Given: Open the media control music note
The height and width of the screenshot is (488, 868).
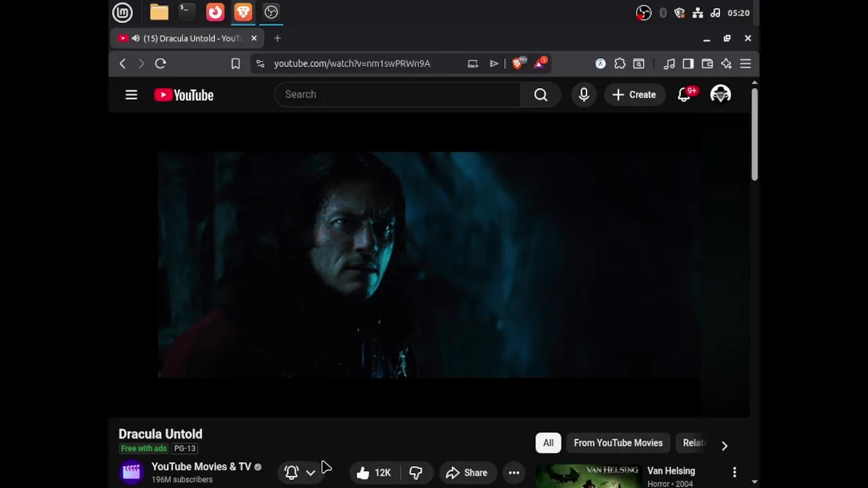Looking at the screenshot, I should [669, 64].
